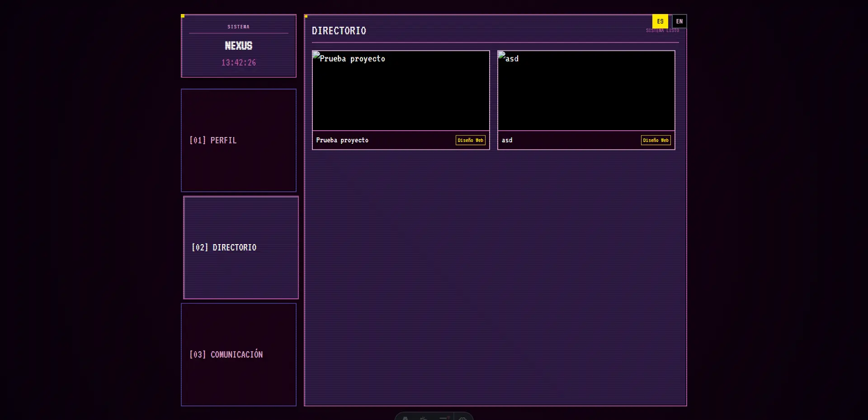The height and width of the screenshot is (420, 868).
Task: Click the 13:42:26 clock display
Action: click(x=239, y=63)
